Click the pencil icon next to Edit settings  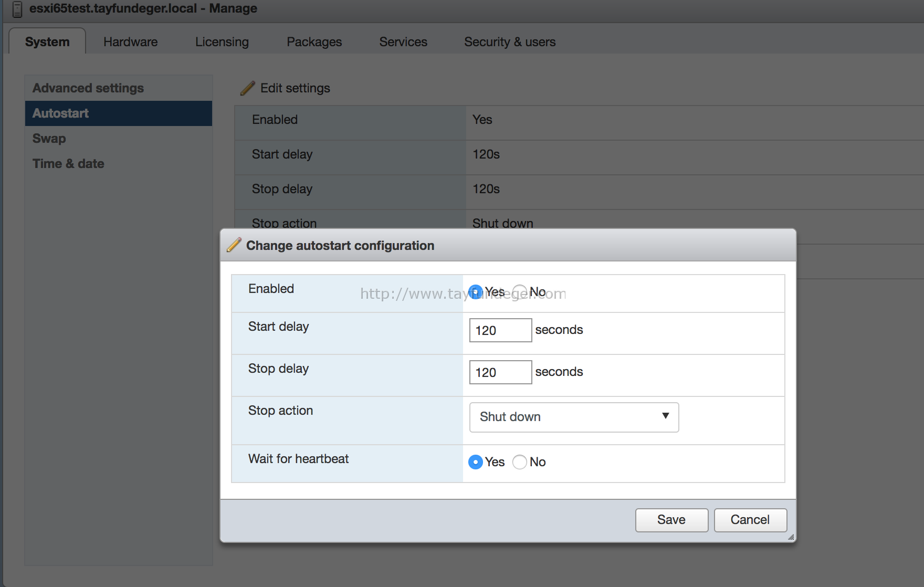point(248,88)
